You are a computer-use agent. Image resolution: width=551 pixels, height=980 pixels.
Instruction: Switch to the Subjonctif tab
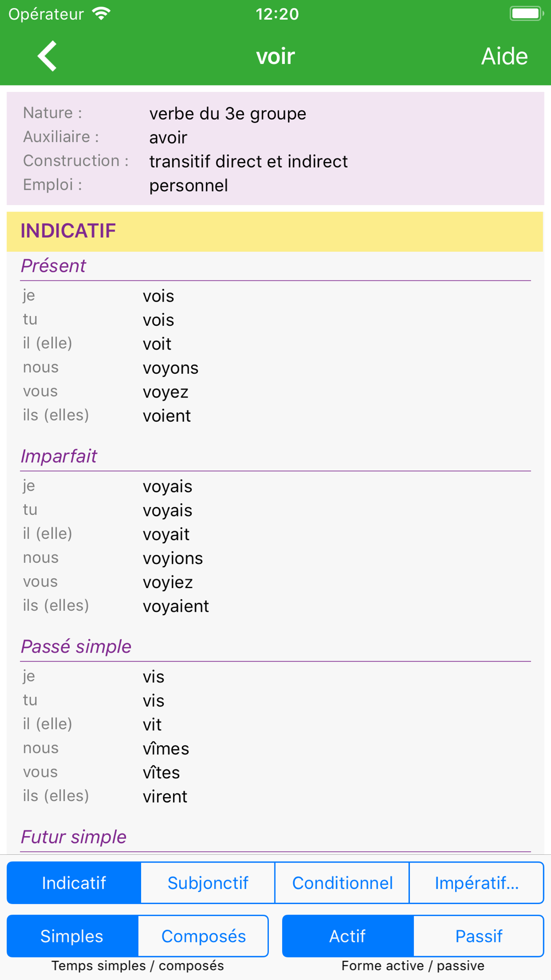coord(208,883)
